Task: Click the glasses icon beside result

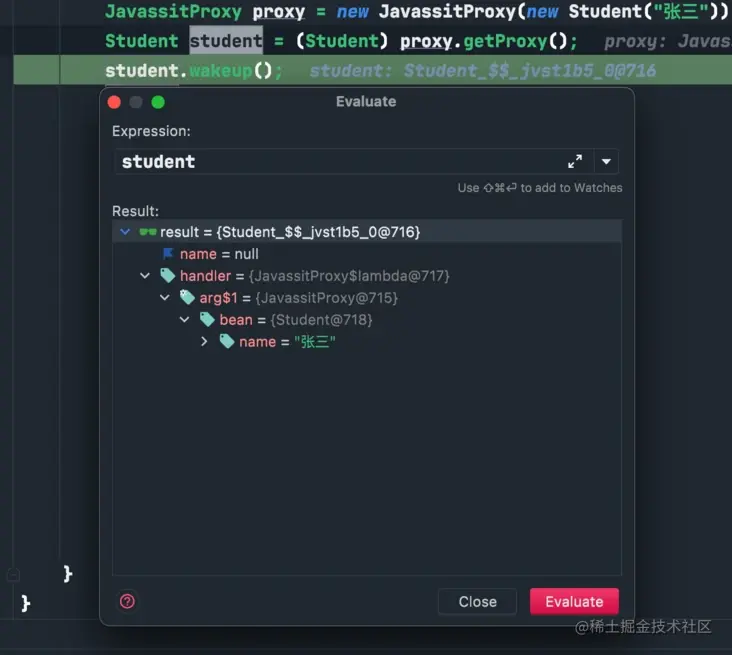Action: tap(148, 232)
